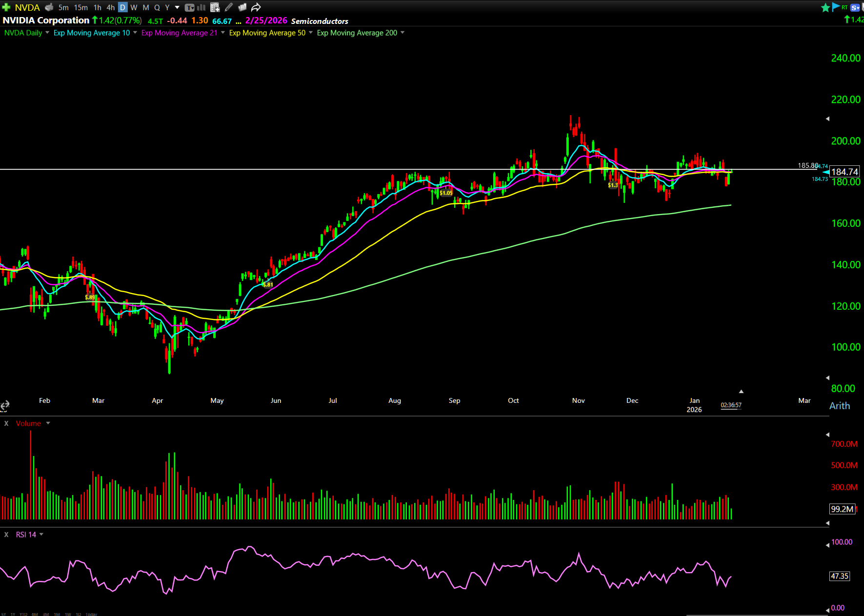The height and width of the screenshot is (616, 864).
Task: Select the 15m timeframe
Action: (x=81, y=7)
